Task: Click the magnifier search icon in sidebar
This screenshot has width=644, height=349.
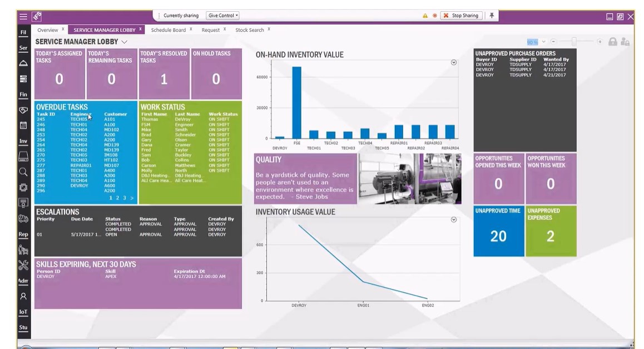Action: 23,173
